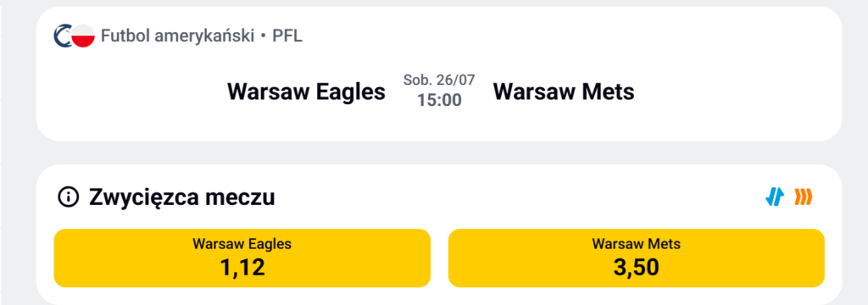Click the Polish flag icon
Image resolution: width=868 pixels, height=305 pixels.
83,36
